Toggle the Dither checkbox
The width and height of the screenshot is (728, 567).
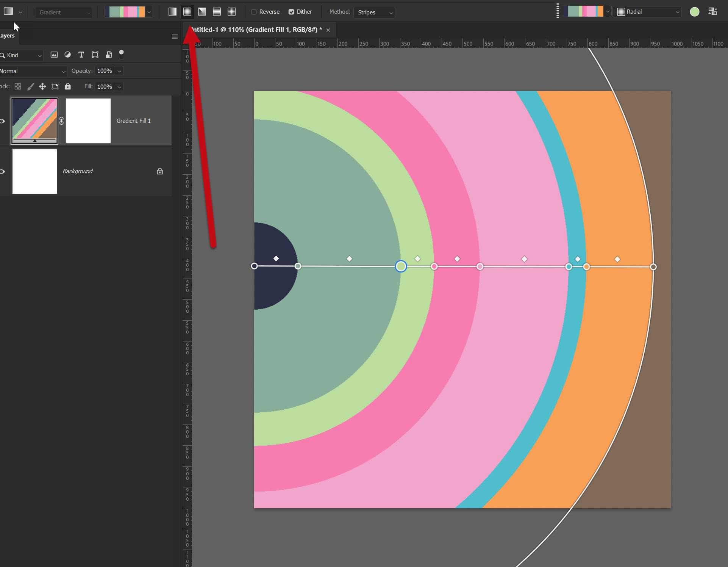coord(291,12)
